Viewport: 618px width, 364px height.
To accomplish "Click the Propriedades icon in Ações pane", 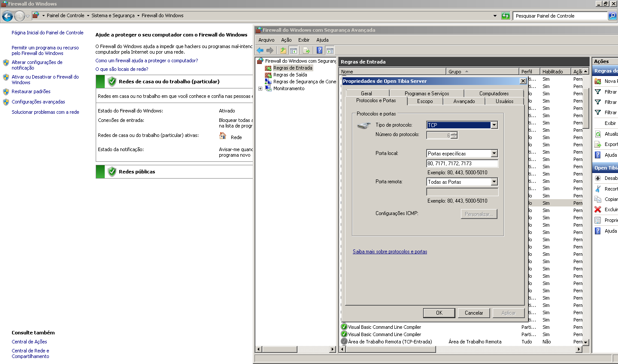I will pos(598,220).
